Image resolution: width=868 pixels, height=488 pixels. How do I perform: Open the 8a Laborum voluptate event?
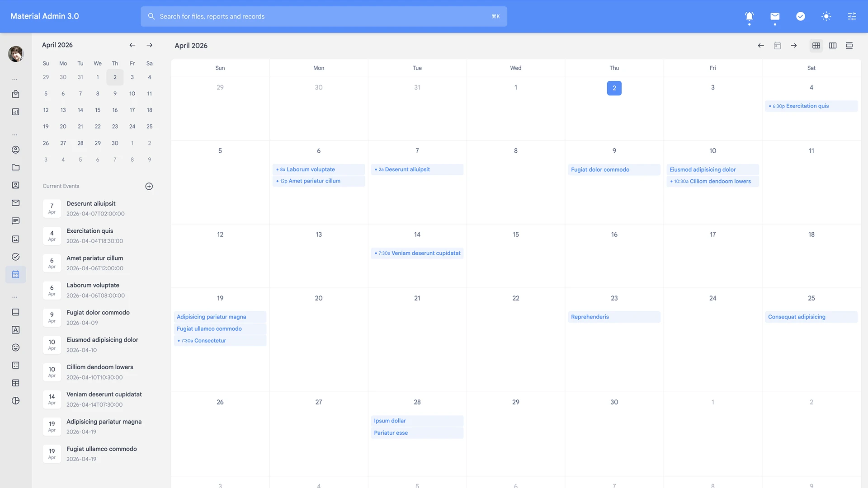(319, 169)
